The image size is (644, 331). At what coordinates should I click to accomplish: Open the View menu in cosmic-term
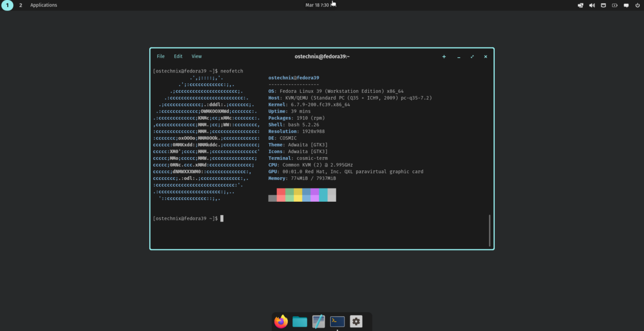point(197,56)
